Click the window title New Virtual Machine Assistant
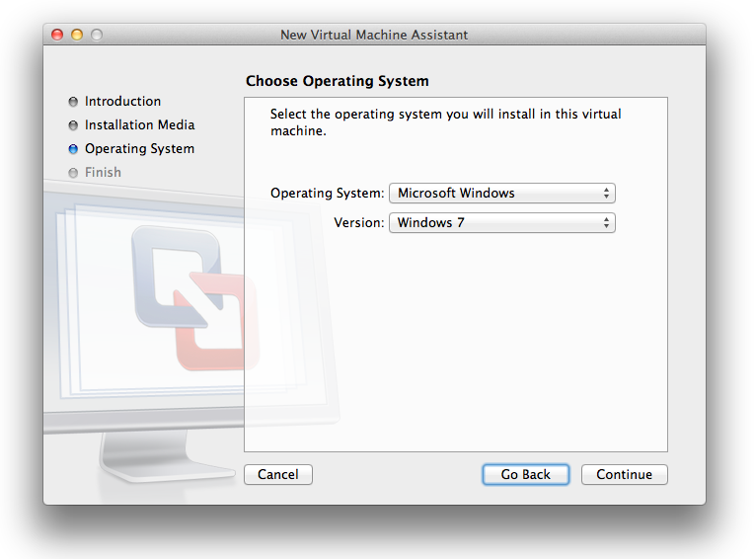Image resolution: width=756 pixels, height=559 pixels. click(374, 35)
